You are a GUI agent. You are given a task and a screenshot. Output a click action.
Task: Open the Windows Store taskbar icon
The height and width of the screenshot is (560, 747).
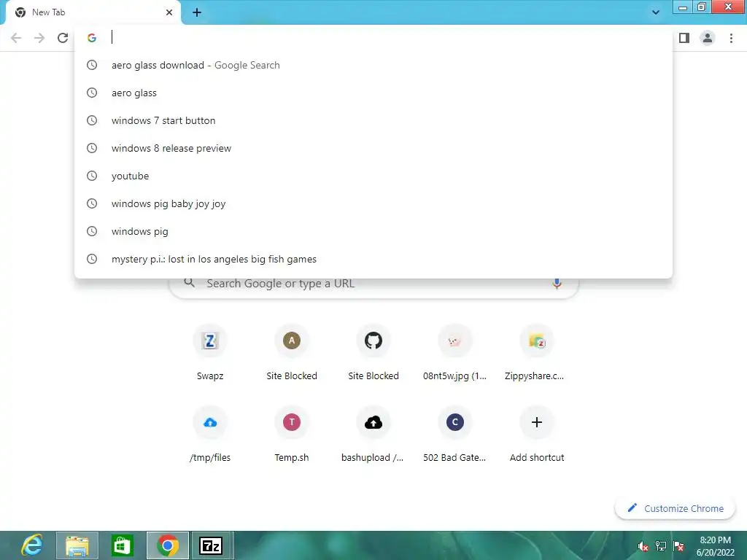(x=122, y=545)
